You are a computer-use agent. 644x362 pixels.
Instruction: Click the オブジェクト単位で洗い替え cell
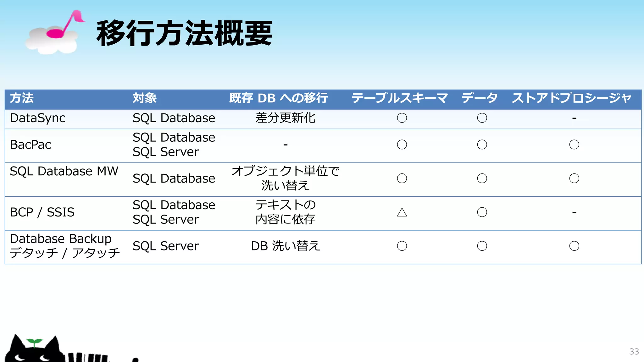pyautogui.click(x=286, y=178)
